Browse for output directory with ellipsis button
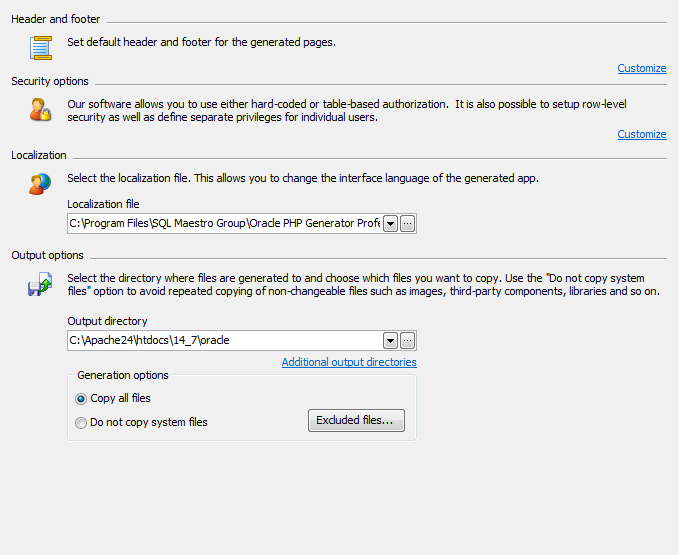Screen dimensions: 679x555 point(407,340)
